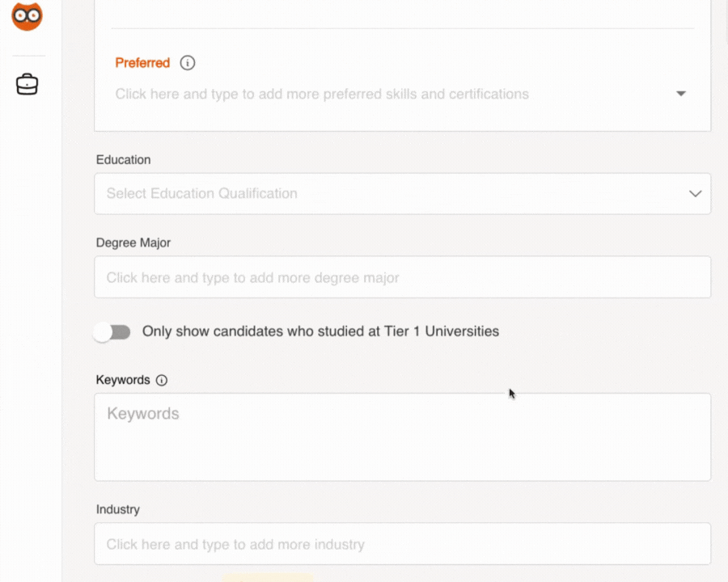Click the Tier 1 Universities label text
The width and height of the screenshot is (728, 582).
point(320,331)
